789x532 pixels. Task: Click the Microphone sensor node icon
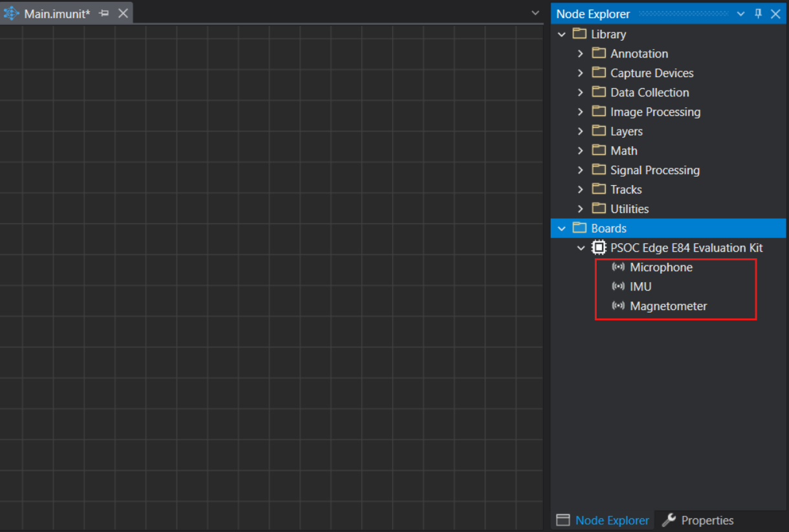click(x=617, y=267)
